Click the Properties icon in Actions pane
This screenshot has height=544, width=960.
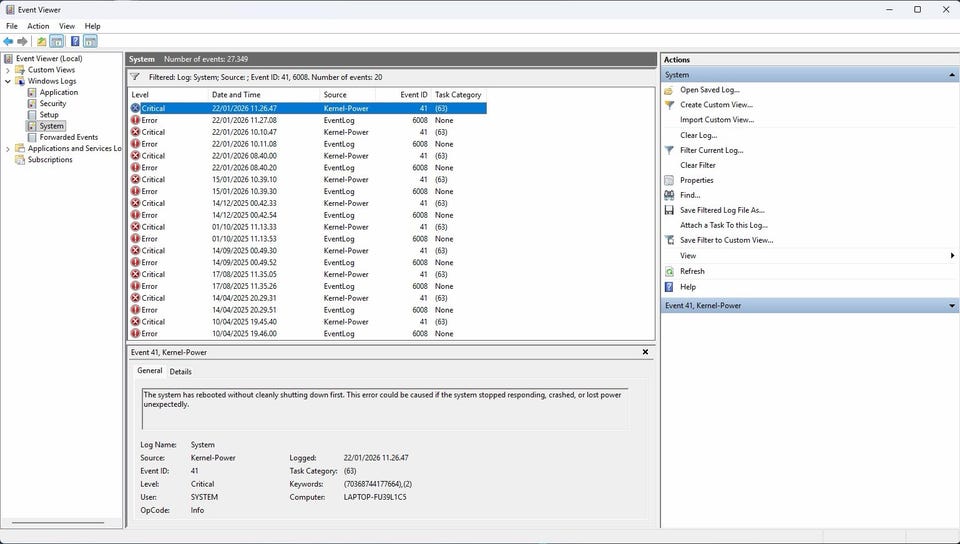tap(669, 180)
